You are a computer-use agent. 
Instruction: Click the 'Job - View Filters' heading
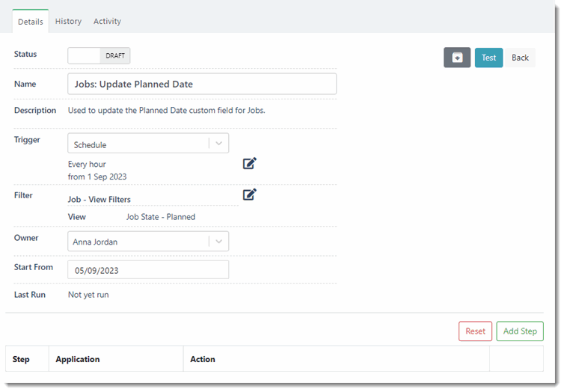[99, 200]
